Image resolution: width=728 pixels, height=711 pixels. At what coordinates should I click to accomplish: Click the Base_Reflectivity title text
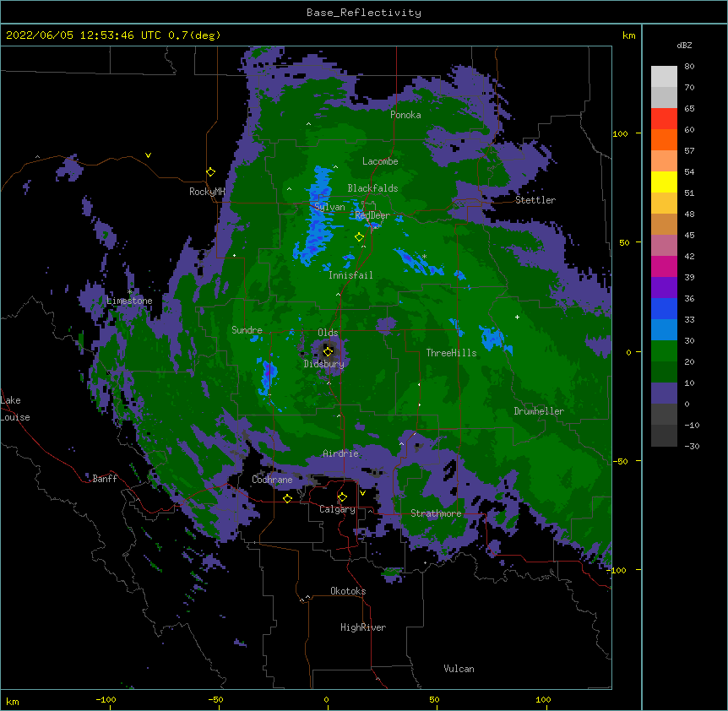click(364, 13)
